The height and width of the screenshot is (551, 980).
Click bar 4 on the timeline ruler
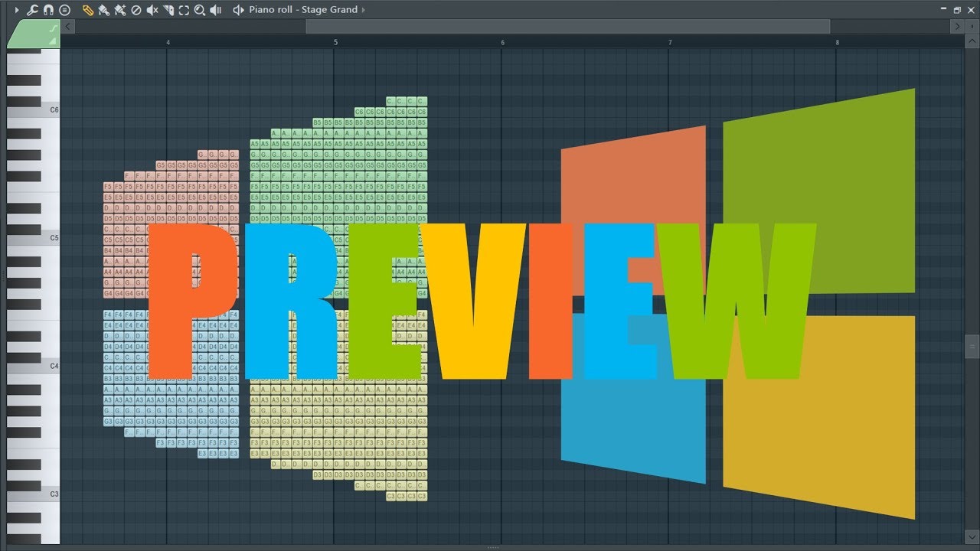168,42
